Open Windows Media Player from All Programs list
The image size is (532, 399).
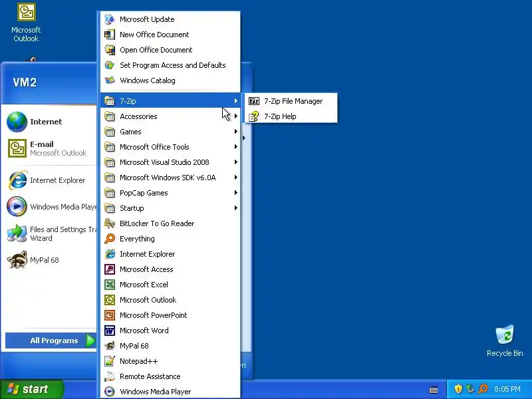[x=170, y=392]
